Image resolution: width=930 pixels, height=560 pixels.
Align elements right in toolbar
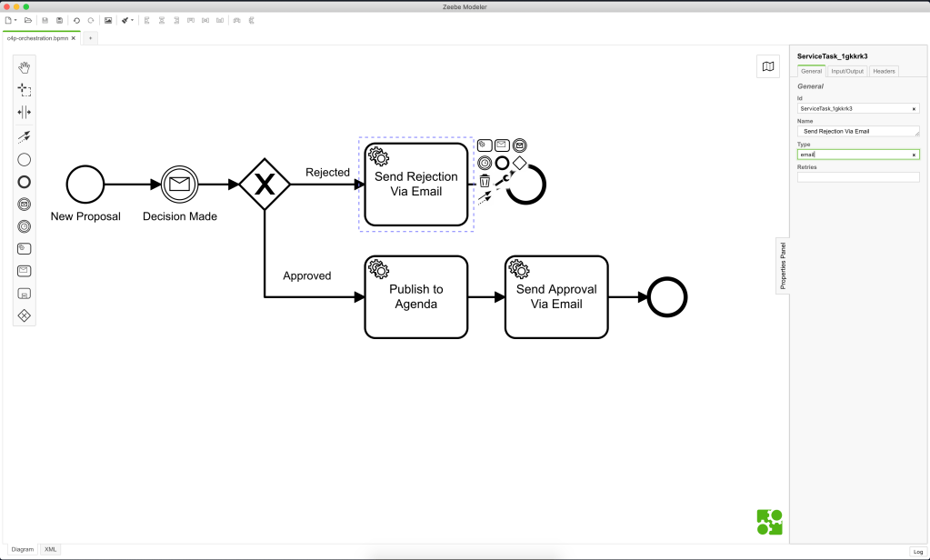(176, 20)
